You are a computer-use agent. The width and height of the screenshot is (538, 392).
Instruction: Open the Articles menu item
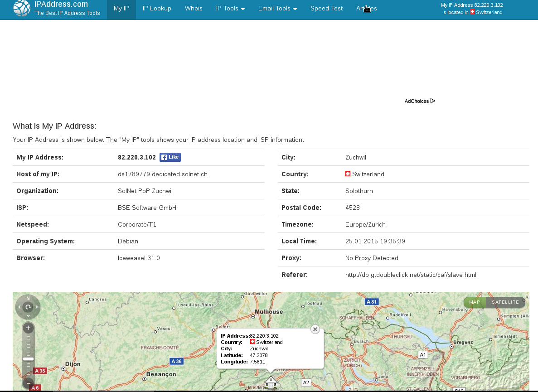pos(366,9)
